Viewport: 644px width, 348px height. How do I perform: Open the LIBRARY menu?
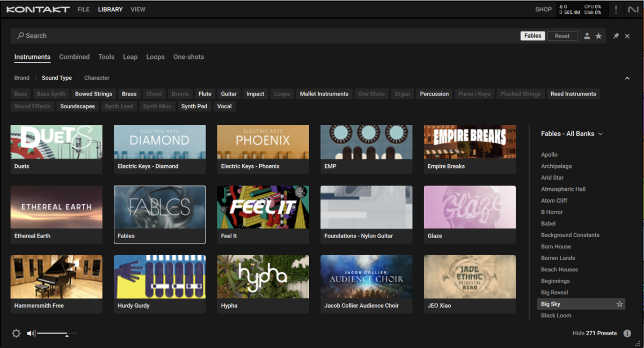pyautogui.click(x=110, y=9)
